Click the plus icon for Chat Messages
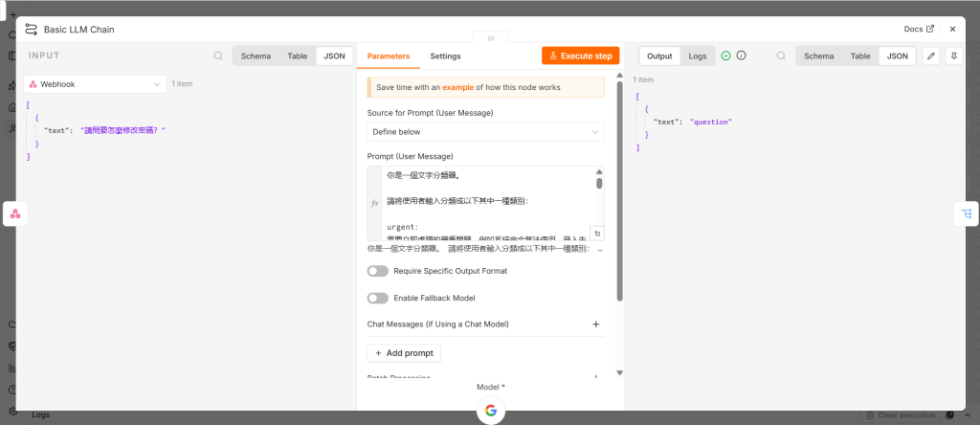The height and width of the screenshot is (425, 980). pos(595,324)
